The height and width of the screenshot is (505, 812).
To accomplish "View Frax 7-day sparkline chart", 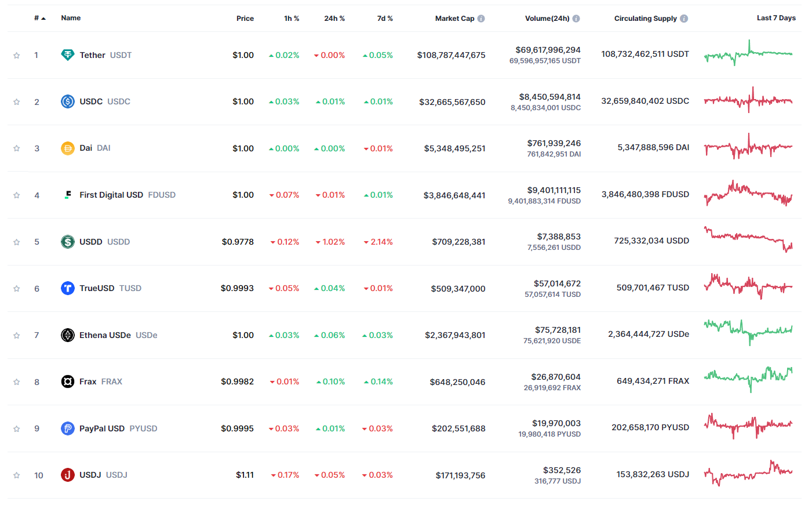I will 748,380.
